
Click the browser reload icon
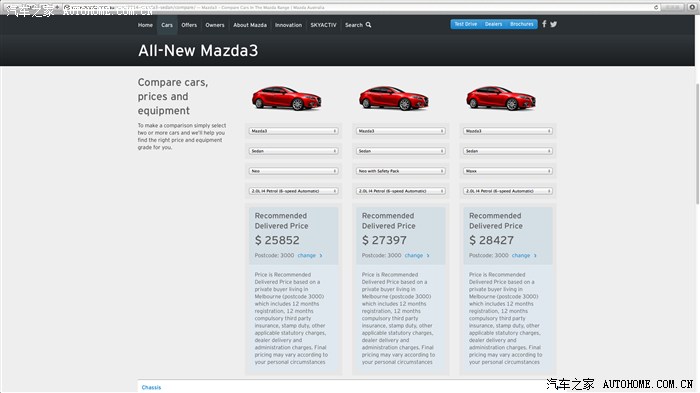(x=656, y=8)
